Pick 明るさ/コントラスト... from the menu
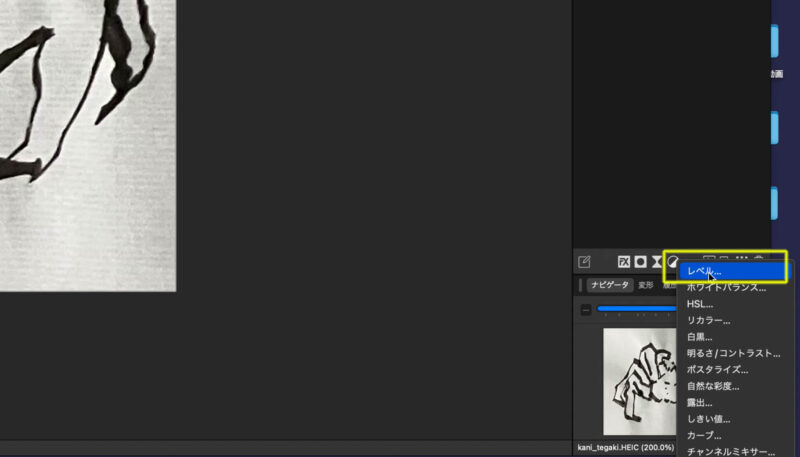 point(733,353)
